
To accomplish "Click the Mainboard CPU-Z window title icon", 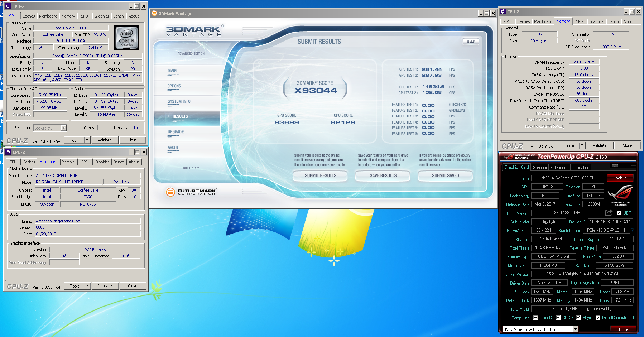I will pyautogui.click(x=8, y=152).
